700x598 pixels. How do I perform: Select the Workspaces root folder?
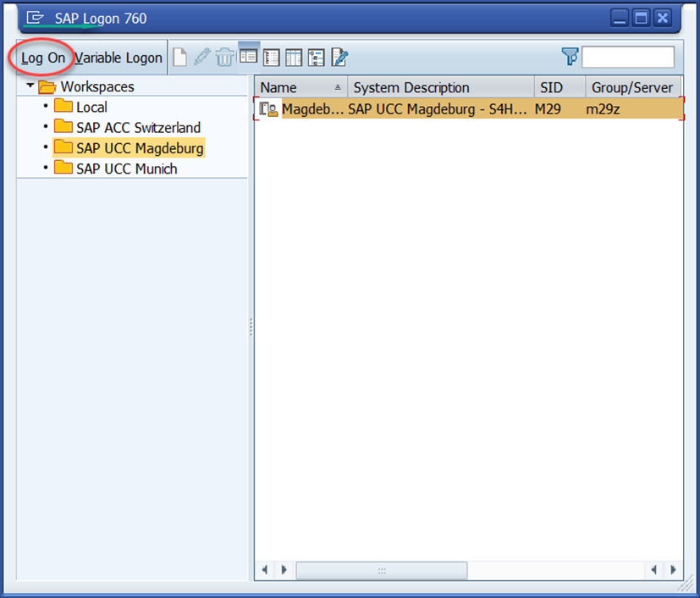coord(86,86)
